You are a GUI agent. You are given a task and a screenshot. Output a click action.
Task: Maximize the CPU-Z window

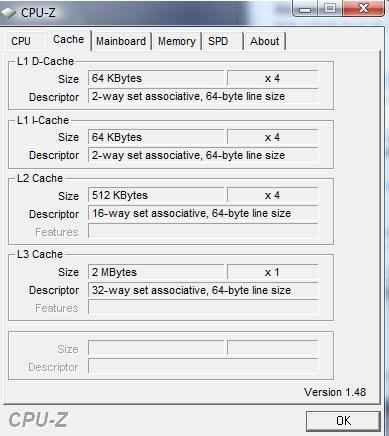click(330, 8)
